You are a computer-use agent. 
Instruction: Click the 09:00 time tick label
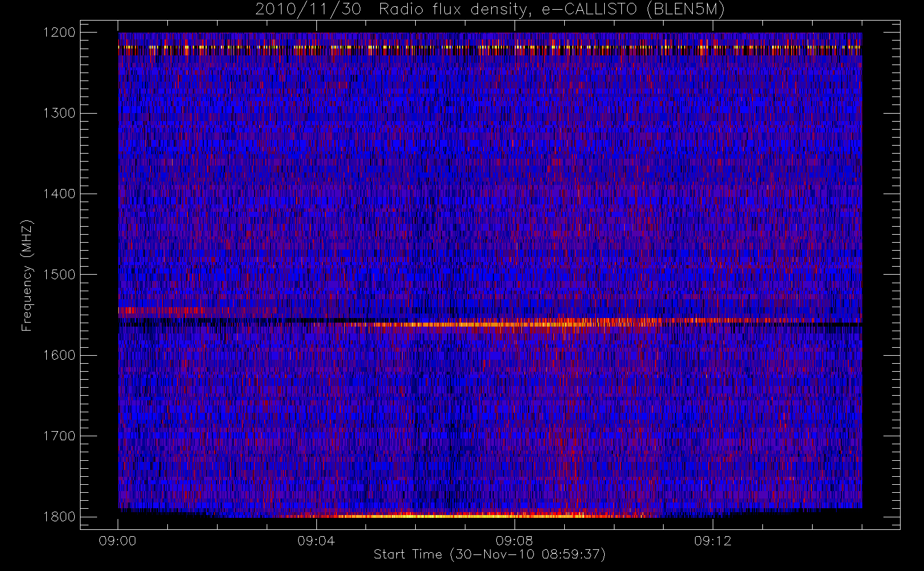tap(118, 541)
